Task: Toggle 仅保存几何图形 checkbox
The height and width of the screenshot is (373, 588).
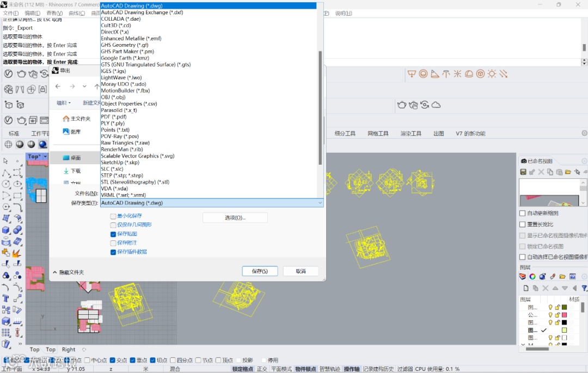Action: (x=113, y=225)
